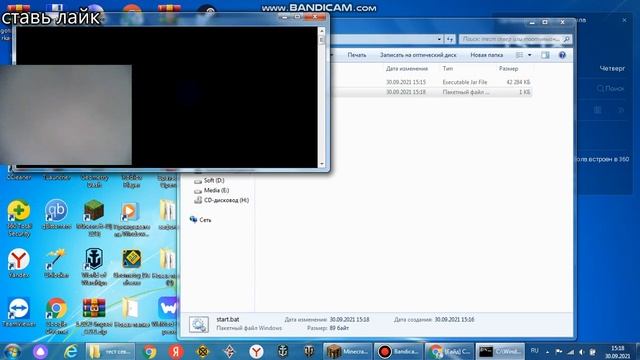The height and width of the screenshot is (360, 640).
Task: Open the Minecraft grass block desktop shortcut
Action: (x=94, y=218)
